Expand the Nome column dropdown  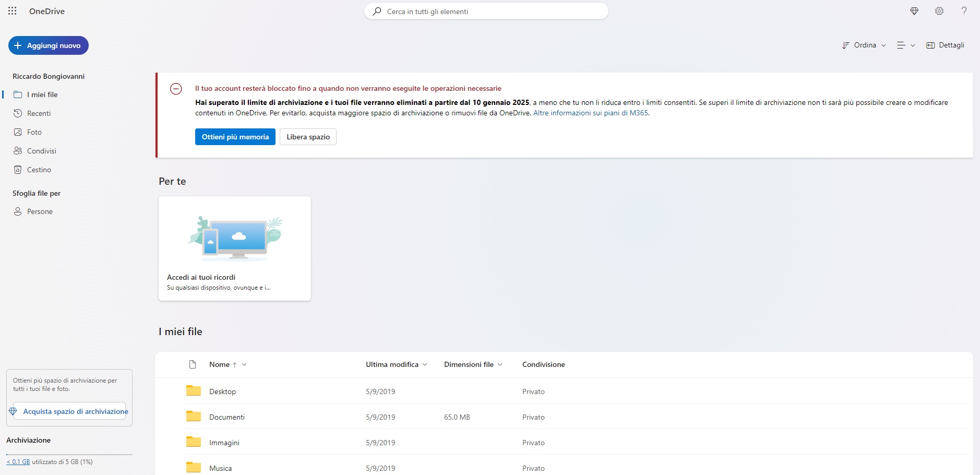tap(244, 364)
